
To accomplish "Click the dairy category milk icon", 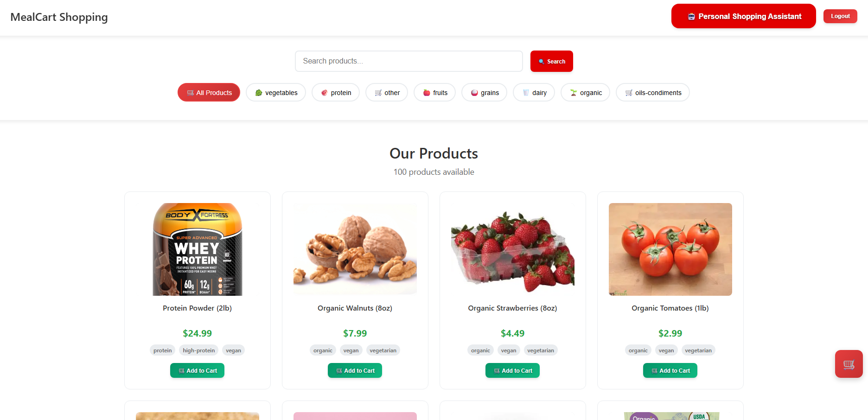I will (526, 93).
